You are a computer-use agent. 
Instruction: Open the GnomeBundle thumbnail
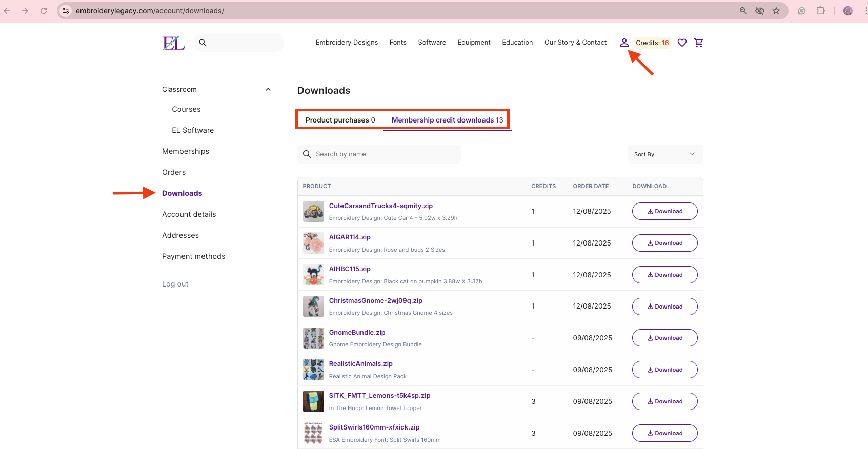pyautogui.click(x=313, y=338)
